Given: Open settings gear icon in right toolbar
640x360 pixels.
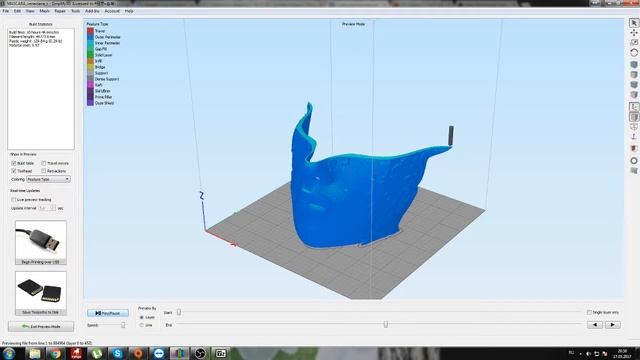Looking at the screenshot, I should (634, 161).
